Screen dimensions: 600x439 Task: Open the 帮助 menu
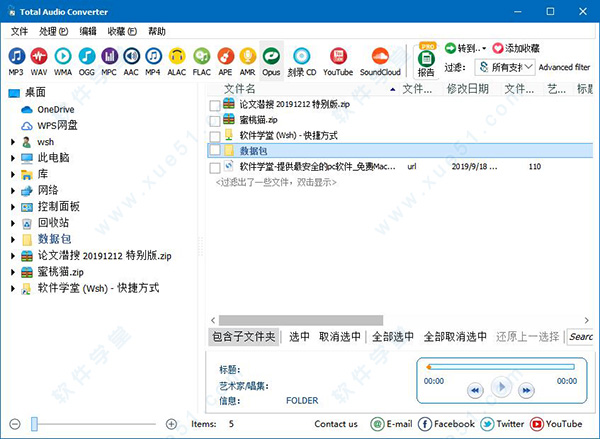(157, 31)
